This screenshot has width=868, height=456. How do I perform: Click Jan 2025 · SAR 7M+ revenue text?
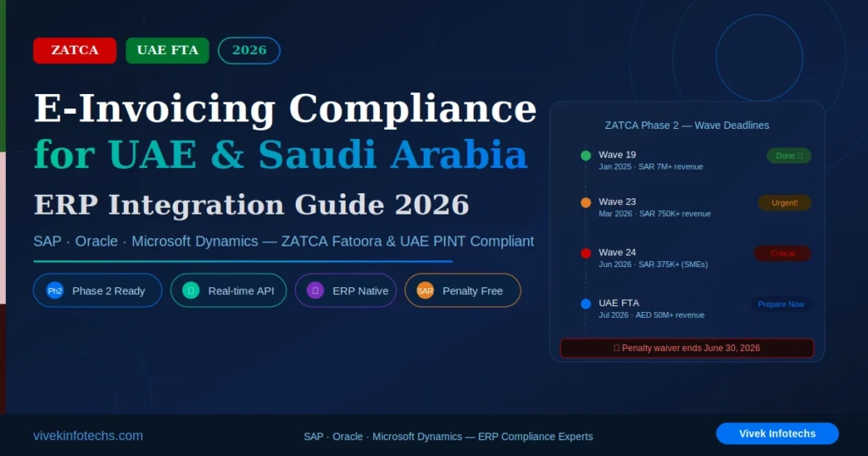pos(651,167)
